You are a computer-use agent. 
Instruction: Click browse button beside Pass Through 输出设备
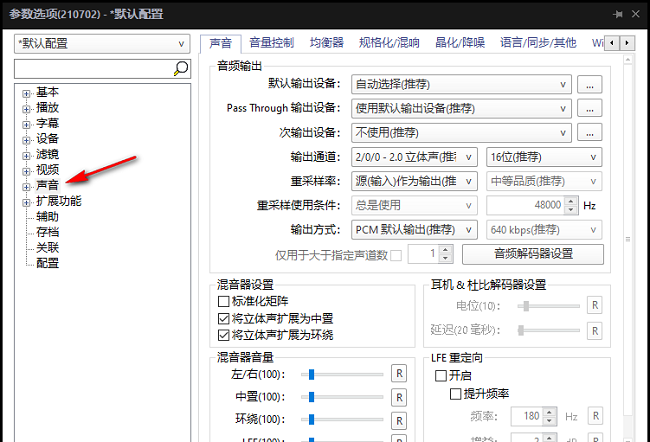point(591,108)
